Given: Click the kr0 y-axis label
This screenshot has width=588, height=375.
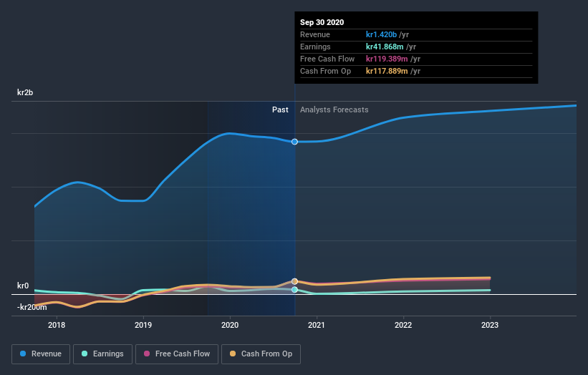Looking at the screenshot, I should [x=23, y=286].
